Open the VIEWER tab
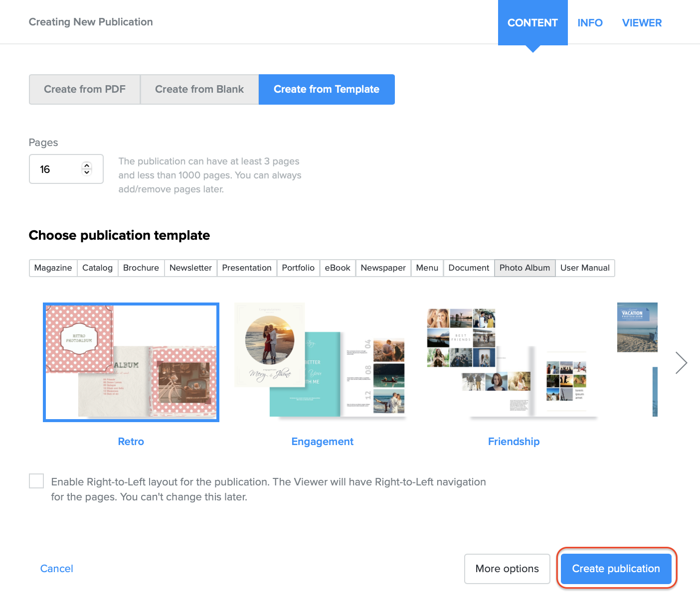This screenshot has height=613, width=700. coord(642,23)
